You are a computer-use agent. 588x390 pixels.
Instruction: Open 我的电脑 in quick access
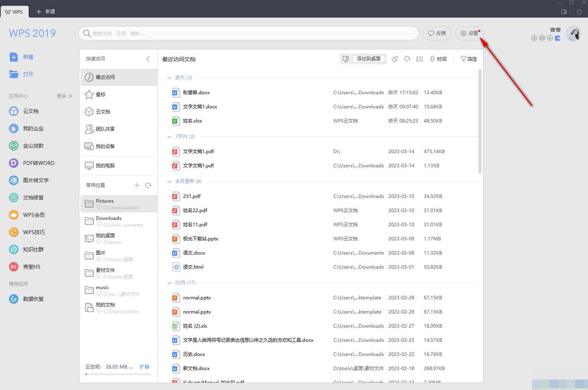click(x=119, y=166)
